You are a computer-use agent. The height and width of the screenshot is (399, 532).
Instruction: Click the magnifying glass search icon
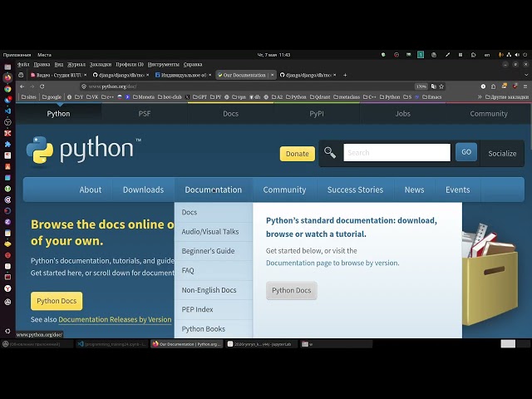click(330, 153)
